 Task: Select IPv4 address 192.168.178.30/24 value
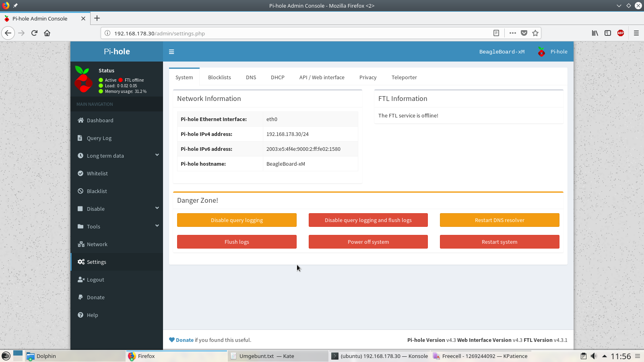click(x=287, y=134)
